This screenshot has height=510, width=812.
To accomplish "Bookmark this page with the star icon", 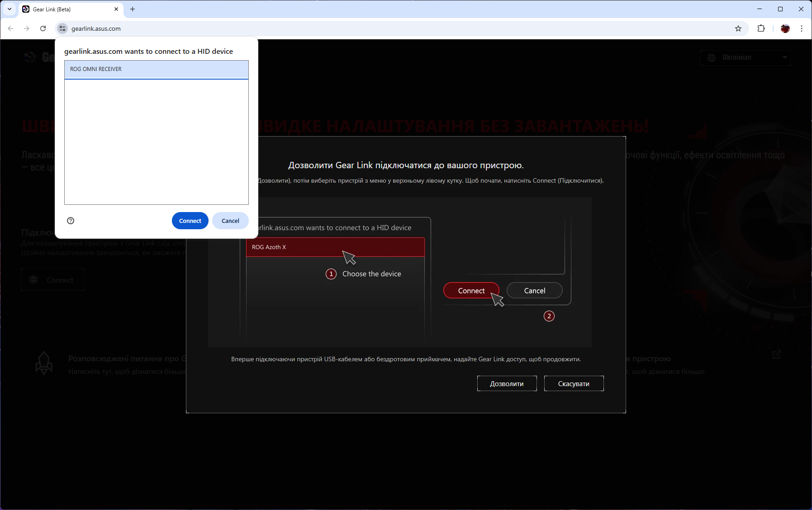I will (x=738, y=28).
